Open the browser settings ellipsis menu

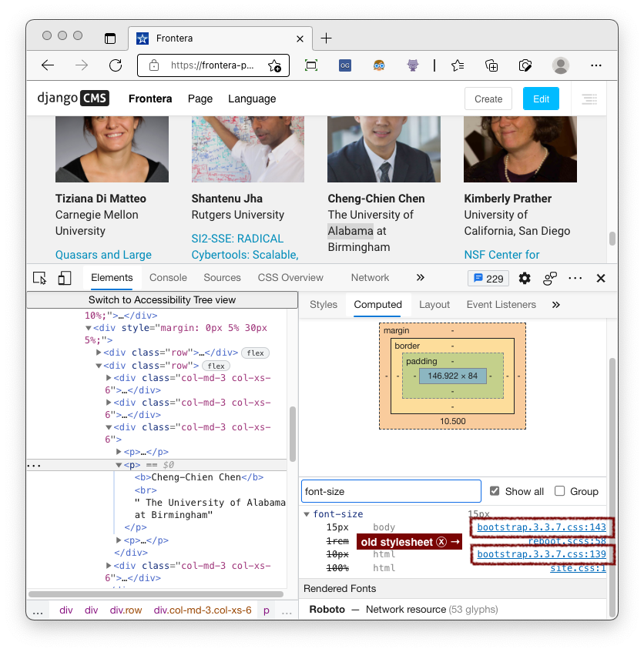pyautogui.click(x=596, y=65)
